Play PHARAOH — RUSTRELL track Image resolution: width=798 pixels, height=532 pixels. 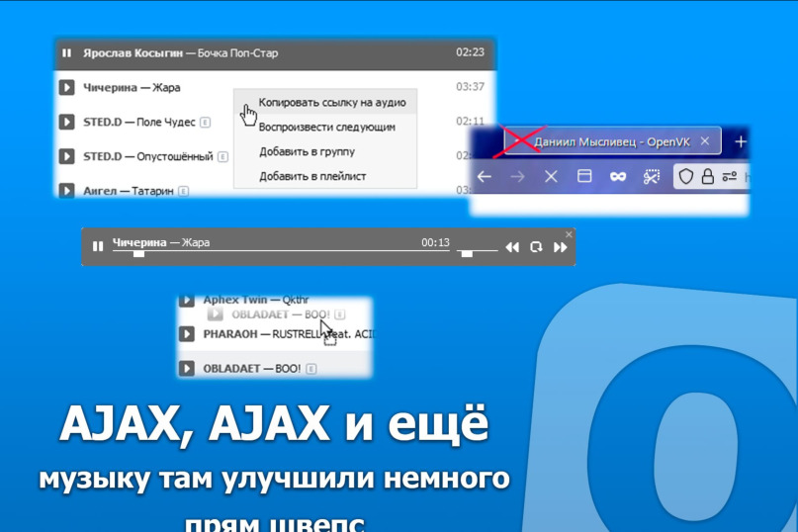click(187, 334)
